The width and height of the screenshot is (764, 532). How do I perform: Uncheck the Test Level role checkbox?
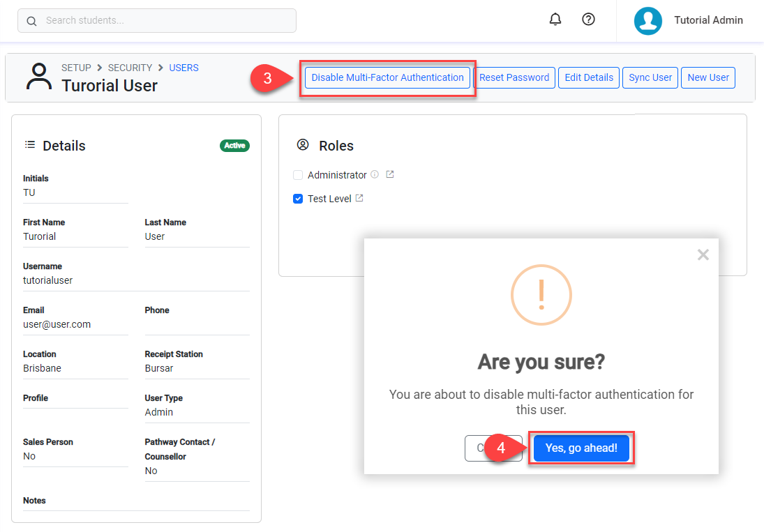click(x=298, y=199)
